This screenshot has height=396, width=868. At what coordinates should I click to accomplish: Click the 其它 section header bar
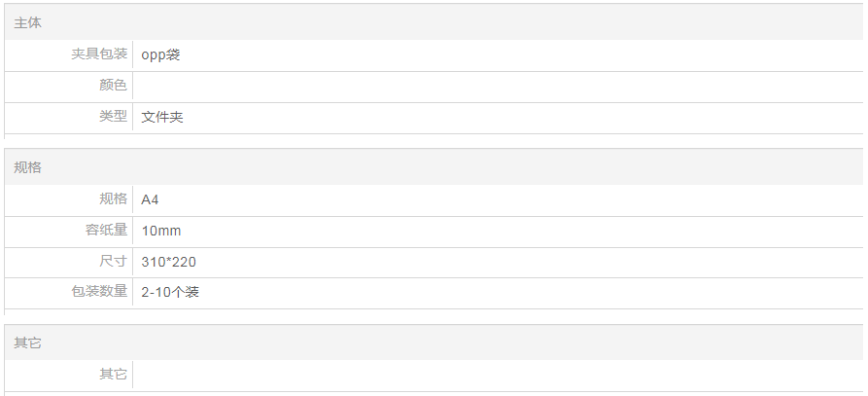[x=434, y=343]
